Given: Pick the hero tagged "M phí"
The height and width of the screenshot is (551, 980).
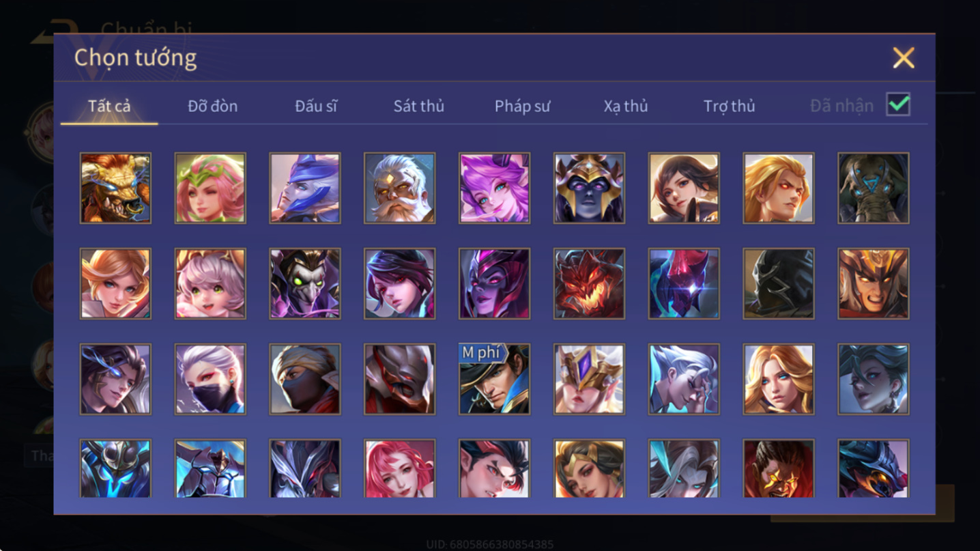Looking at the screenshot, I should click(x=495, y=379).
